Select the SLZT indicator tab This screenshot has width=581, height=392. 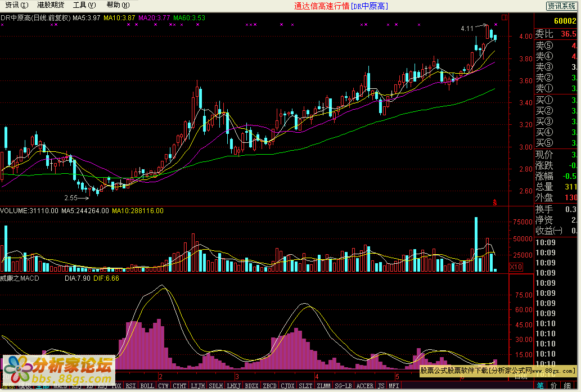click(x=306, y=386)
